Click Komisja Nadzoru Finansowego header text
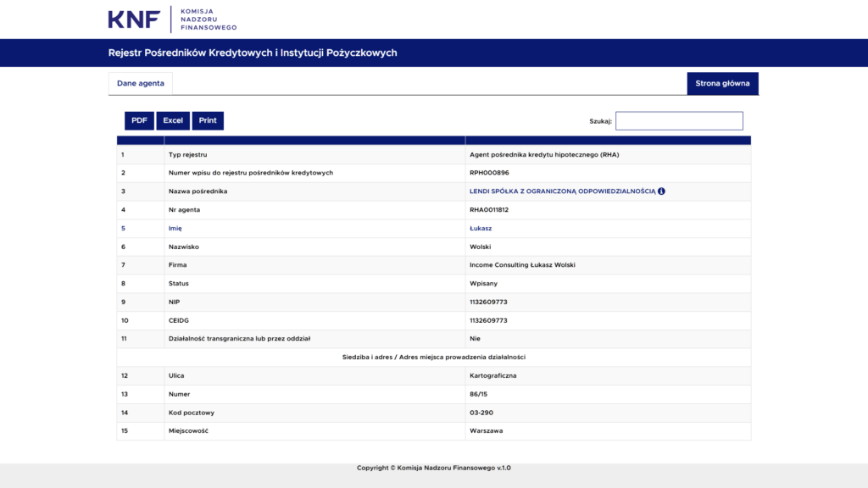Viewport: 868px width, 488px height. (209, 19)
